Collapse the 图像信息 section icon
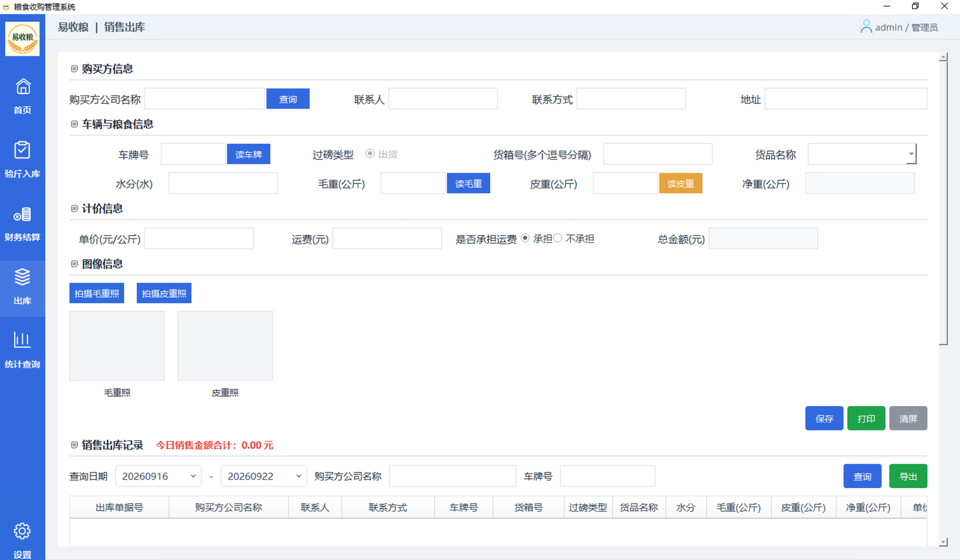Screen dimensions: 960x560 tap(74, 264)
